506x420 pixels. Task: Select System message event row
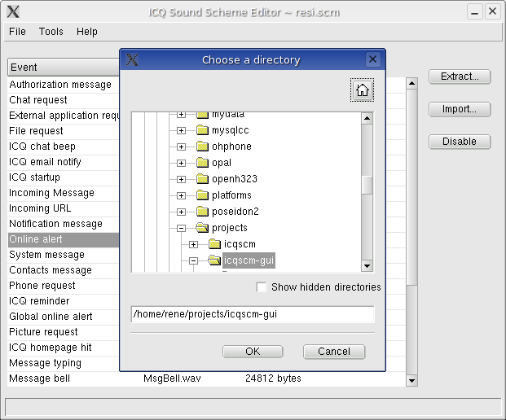pos(64,255)
